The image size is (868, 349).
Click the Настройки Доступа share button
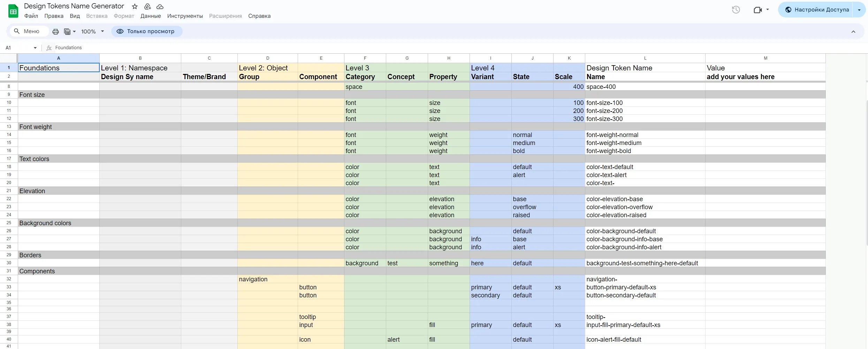[816, 10]
